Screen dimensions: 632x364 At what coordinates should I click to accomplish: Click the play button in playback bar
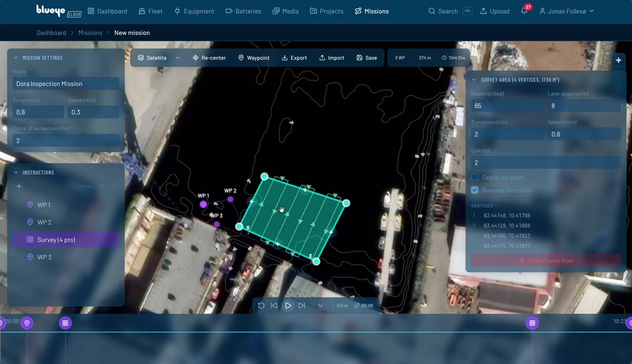pos(288,305)
